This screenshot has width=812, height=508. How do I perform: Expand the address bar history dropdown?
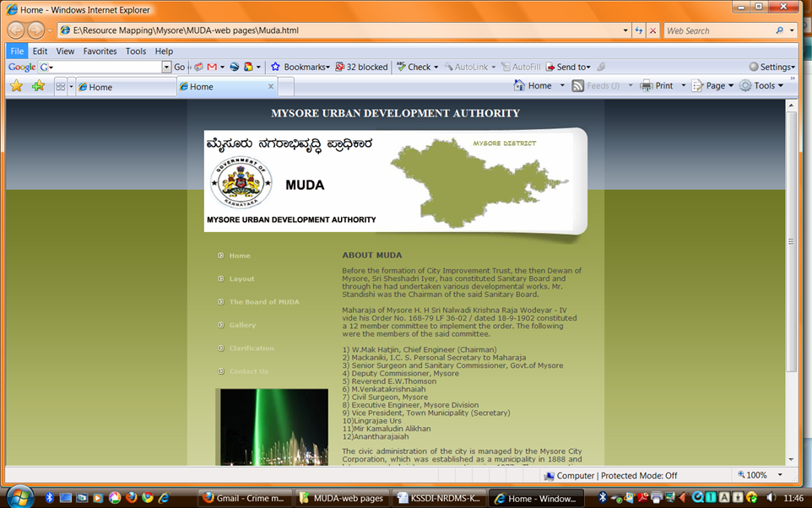[625, 30]
